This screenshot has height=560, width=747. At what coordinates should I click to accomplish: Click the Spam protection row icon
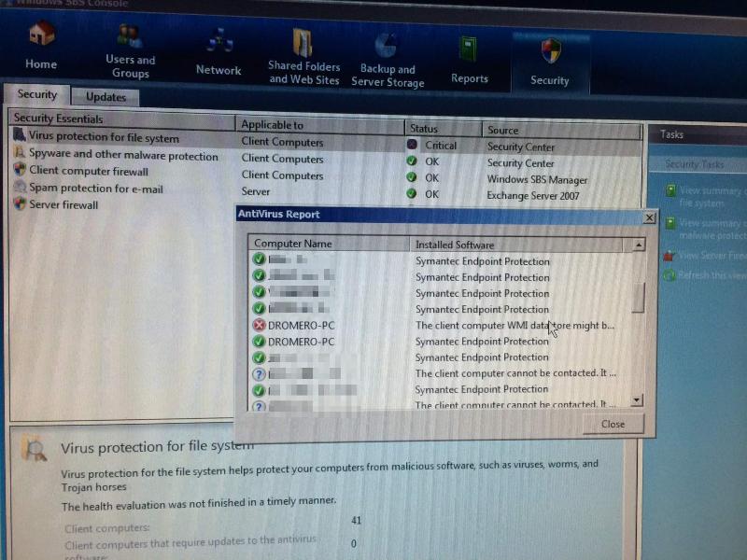point(19,187)
